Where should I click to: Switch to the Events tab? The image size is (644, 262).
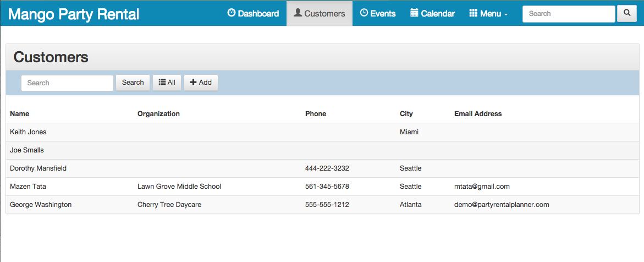377,13
